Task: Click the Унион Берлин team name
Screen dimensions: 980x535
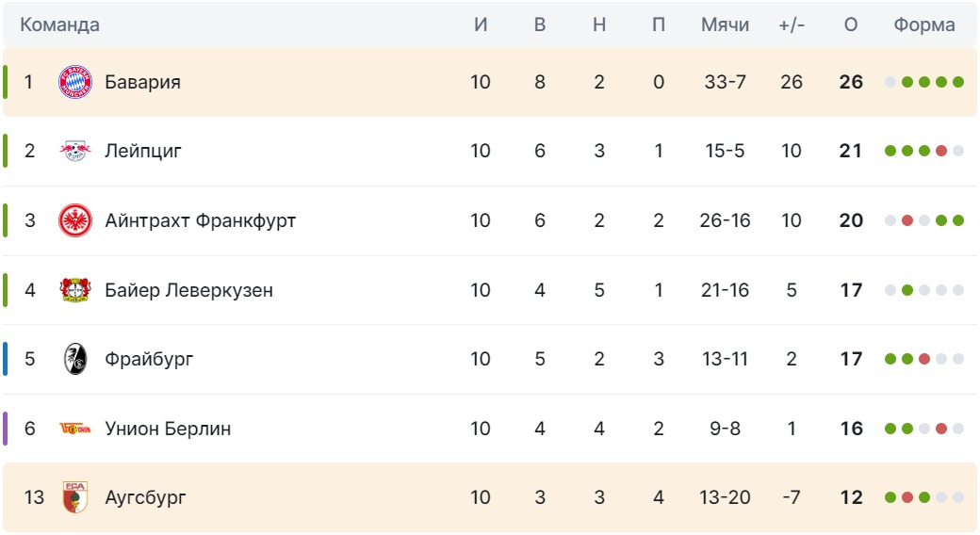Action: (x=168, y=429)
